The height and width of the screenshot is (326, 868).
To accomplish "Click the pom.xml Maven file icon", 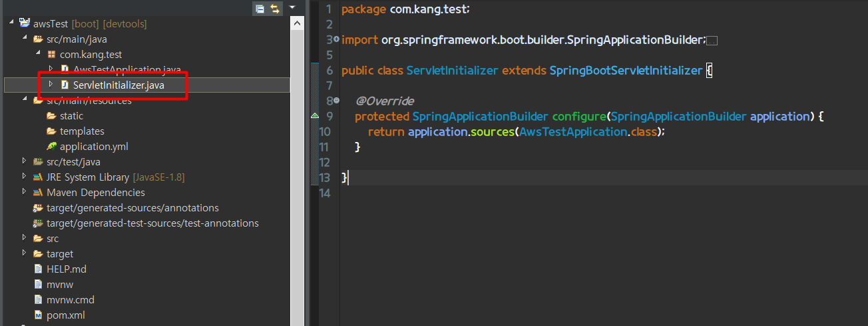I will pos(38,315).
